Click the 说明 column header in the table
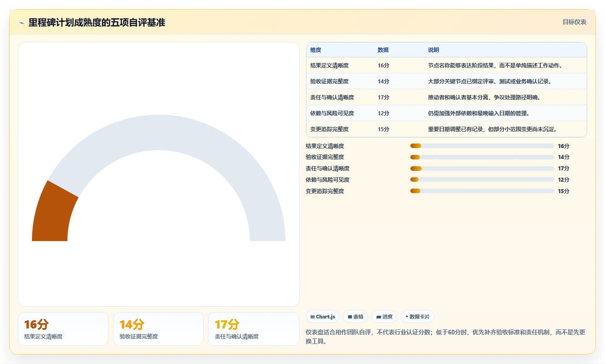605x364 pixels. pos(433,50)
